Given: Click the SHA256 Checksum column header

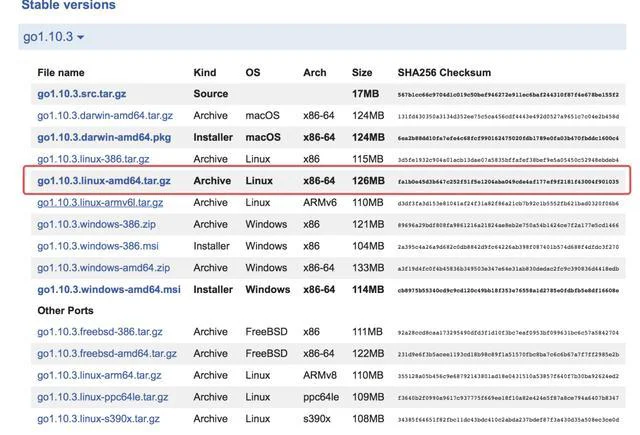Looking at the screenshot, I should 444,73.
